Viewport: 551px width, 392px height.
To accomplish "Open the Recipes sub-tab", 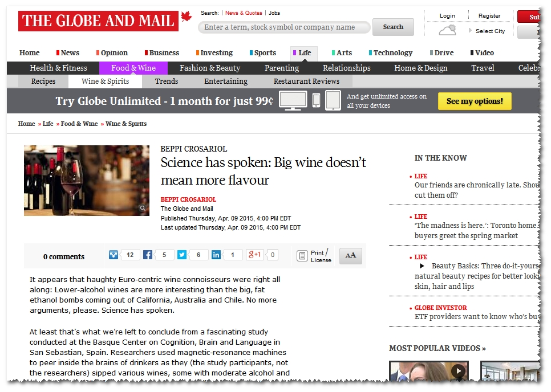I will pyautogui.click(x=43, y=81).
